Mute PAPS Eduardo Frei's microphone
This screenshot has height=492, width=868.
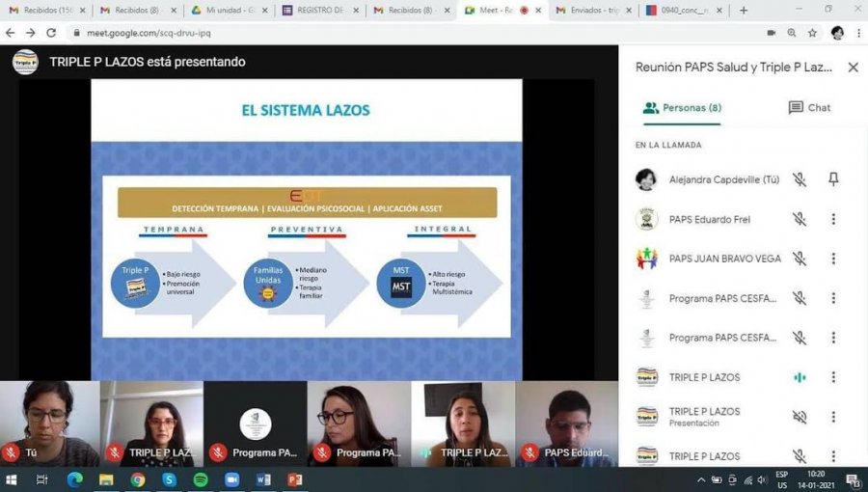(799, 219)
